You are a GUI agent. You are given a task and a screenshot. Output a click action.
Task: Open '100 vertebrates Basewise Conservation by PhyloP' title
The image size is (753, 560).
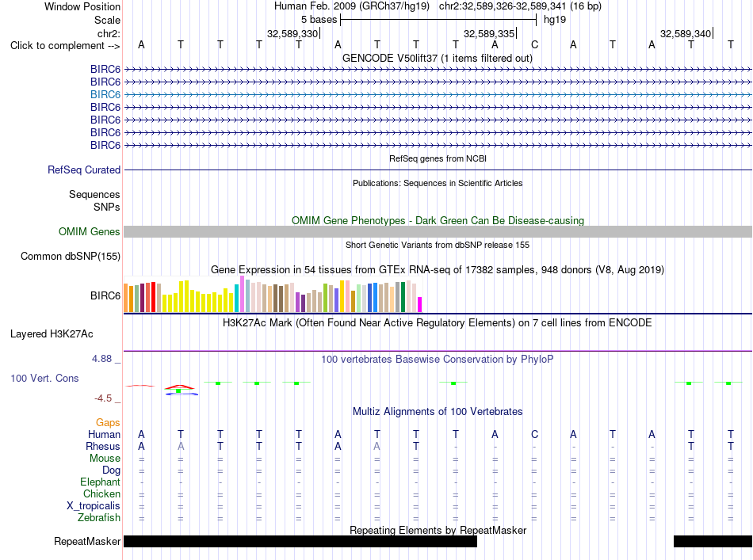click(438, 359)
